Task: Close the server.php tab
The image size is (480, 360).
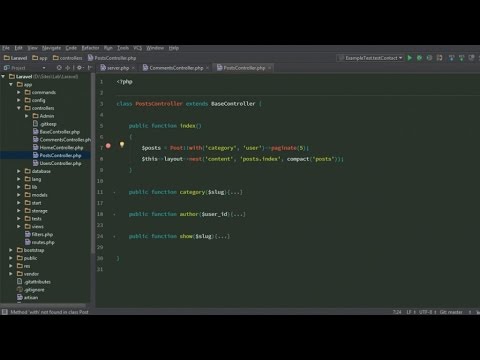Action: pyautogui.click(x=133, y=68)
